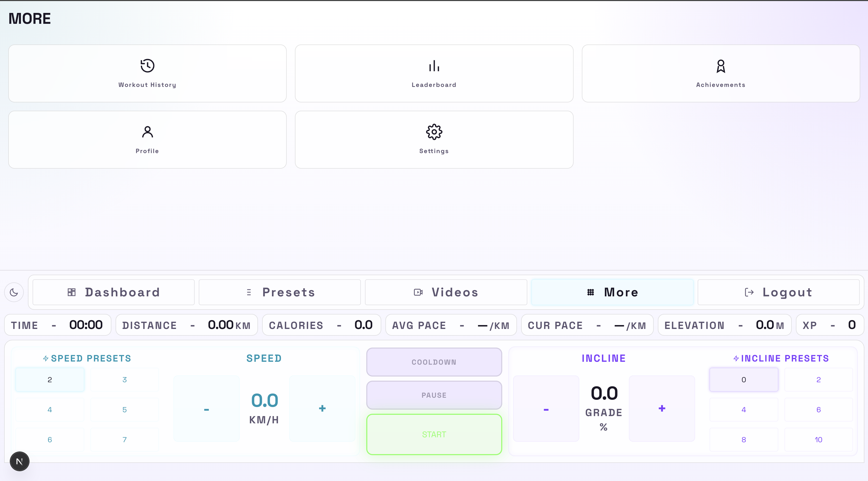Click the lightning icon beside Incline Presets
Screen dimensions: 868x481
click(x=736, y=358)
